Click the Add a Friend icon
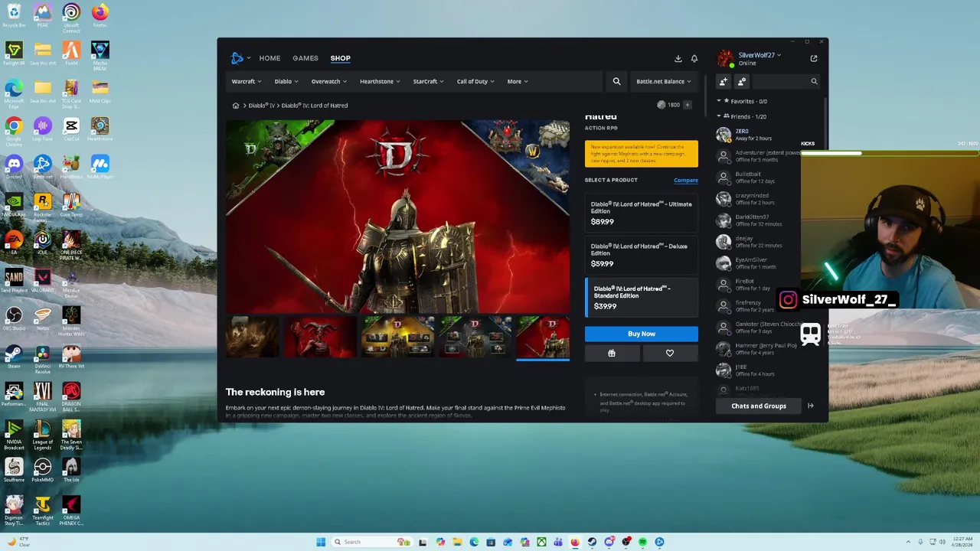The width and height of the screenshot is (980, 551). click(724, 81)
